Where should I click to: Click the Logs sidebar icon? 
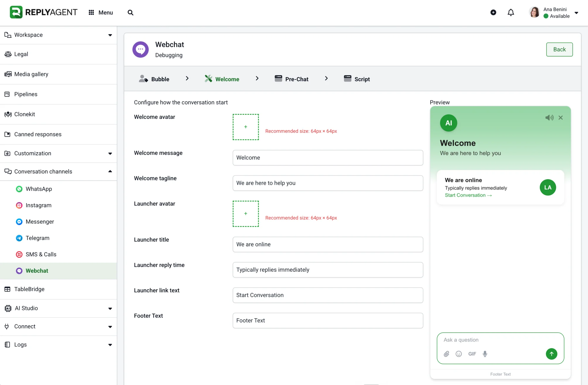tap(7, 345)
